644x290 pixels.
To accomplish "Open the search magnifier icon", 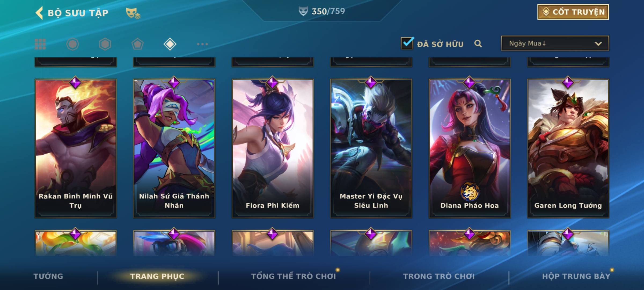I will 478,44.
